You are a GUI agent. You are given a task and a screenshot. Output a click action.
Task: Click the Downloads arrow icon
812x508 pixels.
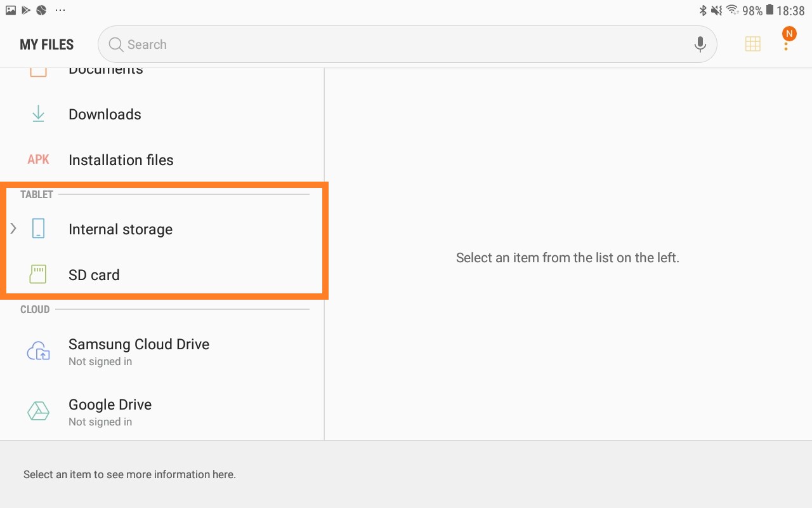(38, 114)
